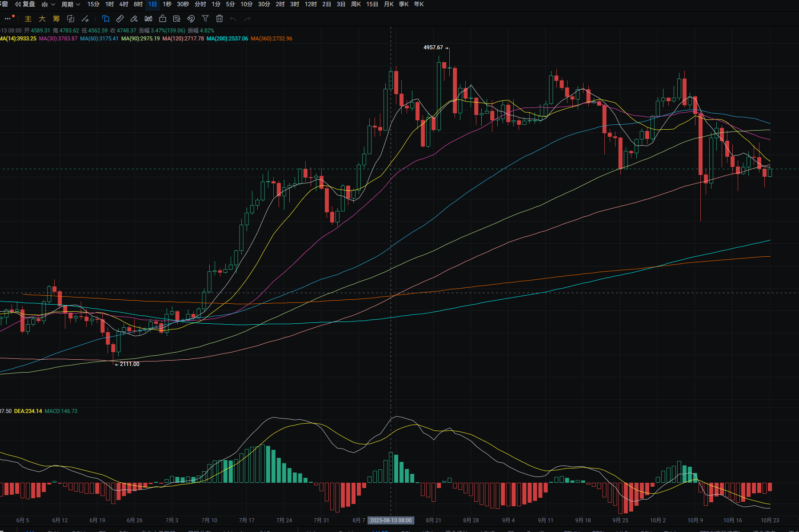Click the undo arrow icon
The width and height of the screenshot is (799, 532).
coord(233,19)
